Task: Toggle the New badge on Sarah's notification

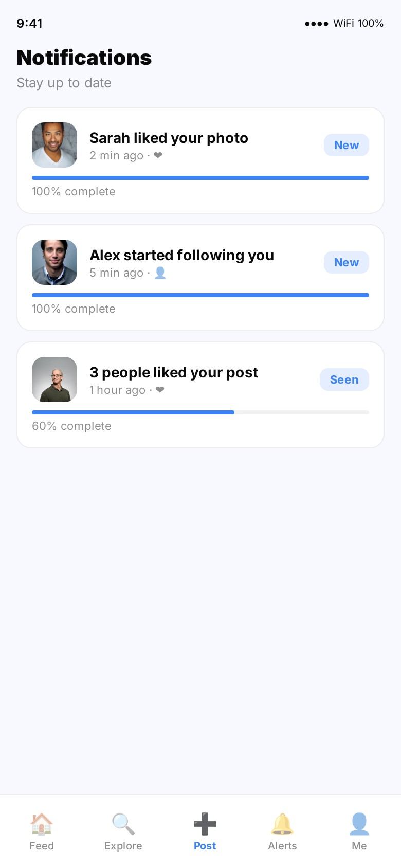Action: pos(346,145)
